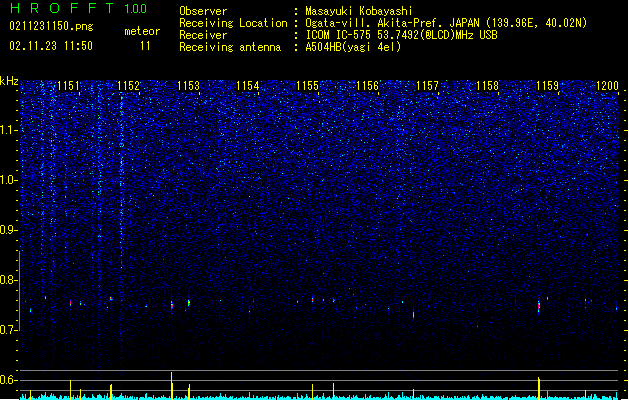
Task: Click the Receiving antenna label
Action: [x=230, y=47]
